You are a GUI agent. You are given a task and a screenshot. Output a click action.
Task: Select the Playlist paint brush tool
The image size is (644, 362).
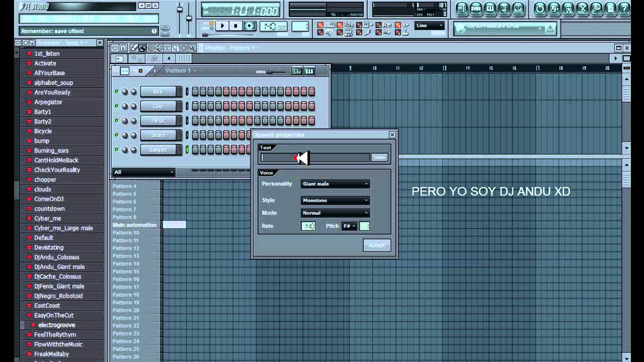pos(142,48)
